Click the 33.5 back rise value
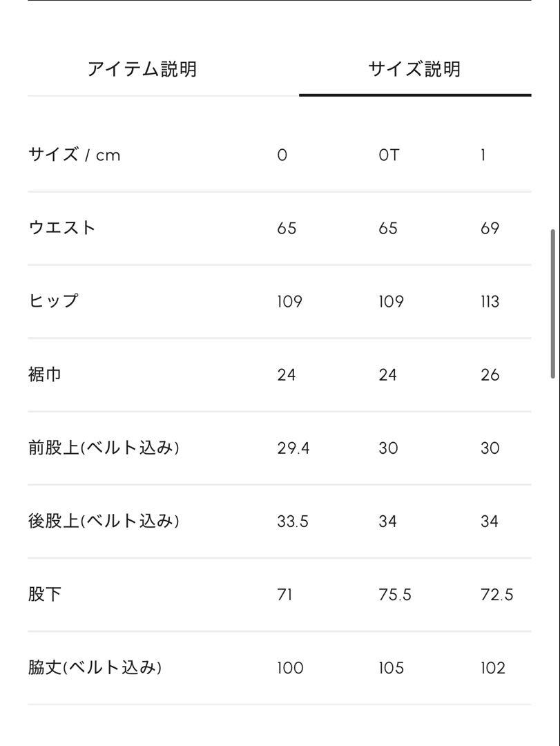Viewport: 560px width, 746px height. pos(293,522)
